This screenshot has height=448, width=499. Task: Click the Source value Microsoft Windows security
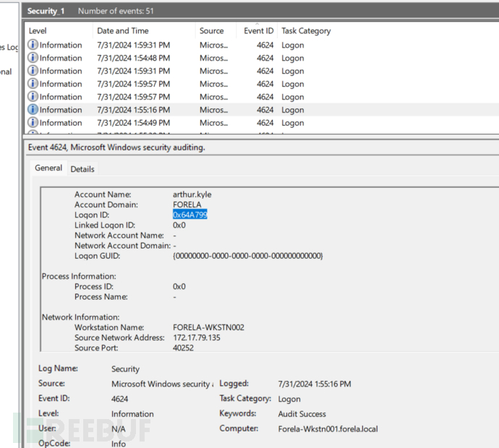(162, 384)
